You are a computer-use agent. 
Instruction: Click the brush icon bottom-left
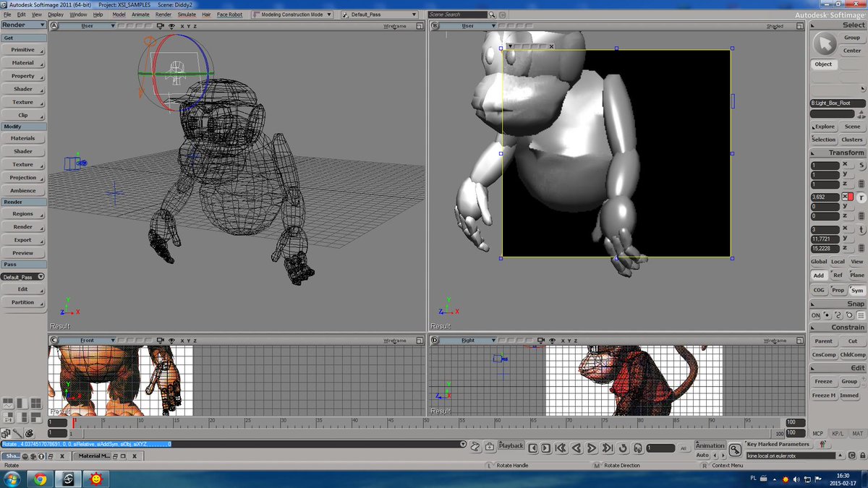click(17, 434)
